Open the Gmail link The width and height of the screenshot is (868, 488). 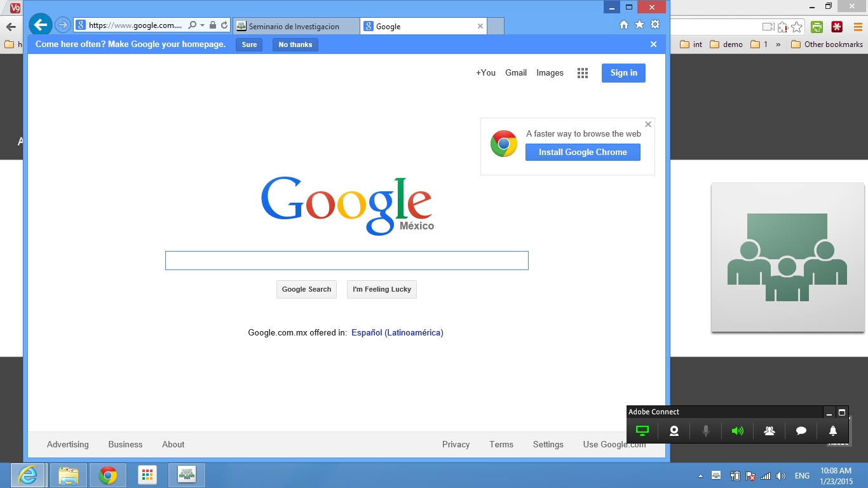(516, 73)
